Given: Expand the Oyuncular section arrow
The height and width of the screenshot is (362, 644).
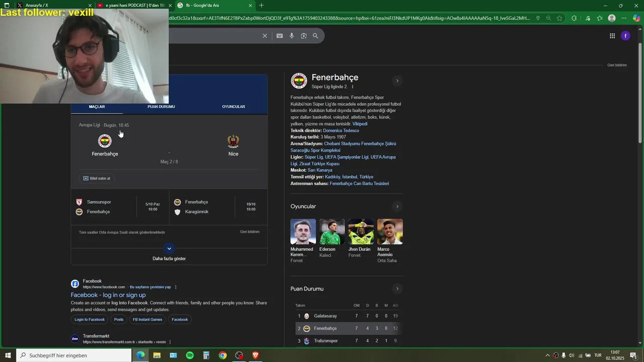Looking at the screenshot, I should point(397,207).
